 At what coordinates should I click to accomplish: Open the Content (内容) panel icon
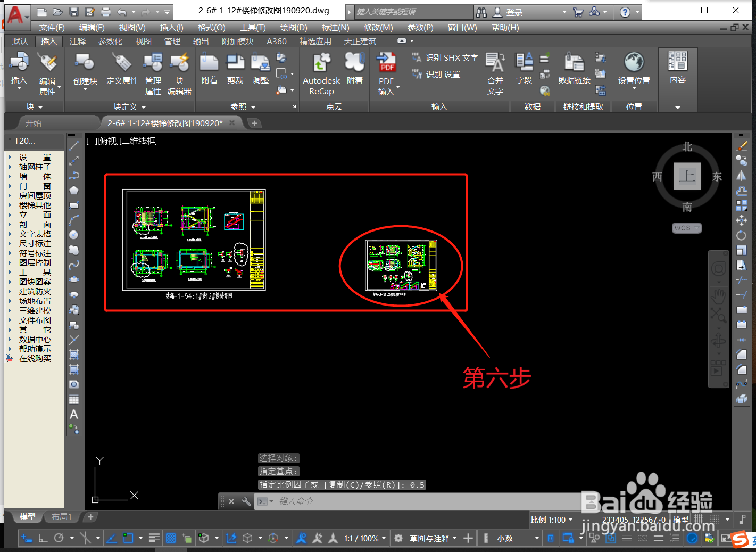[x=678, y=62]
